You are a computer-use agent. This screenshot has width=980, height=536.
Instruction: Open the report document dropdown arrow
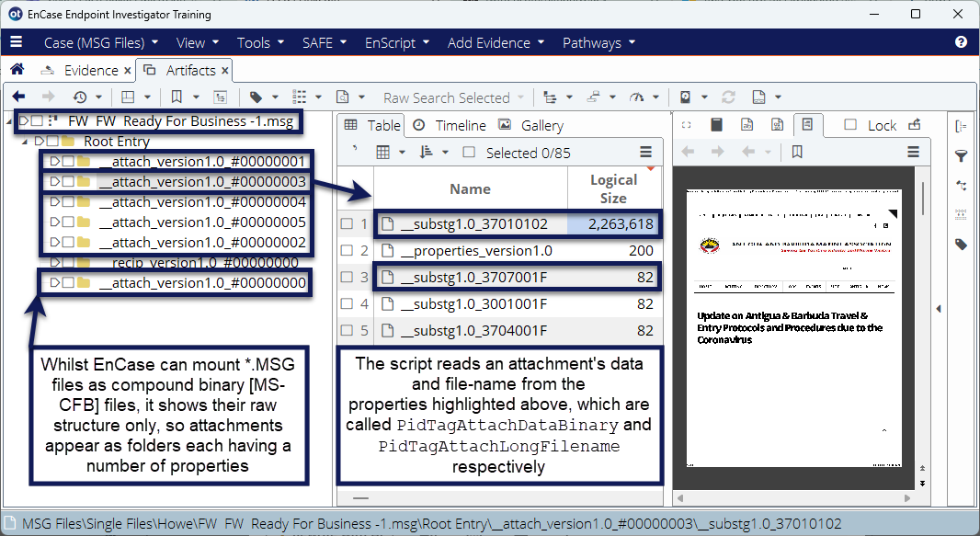(778, 97)
